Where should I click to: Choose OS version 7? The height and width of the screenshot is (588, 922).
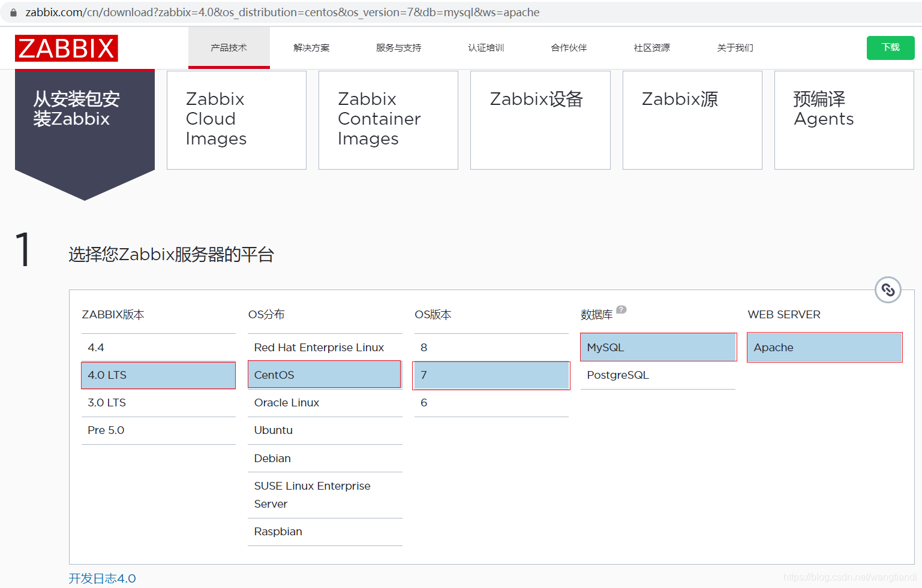[x=491, y=375]
